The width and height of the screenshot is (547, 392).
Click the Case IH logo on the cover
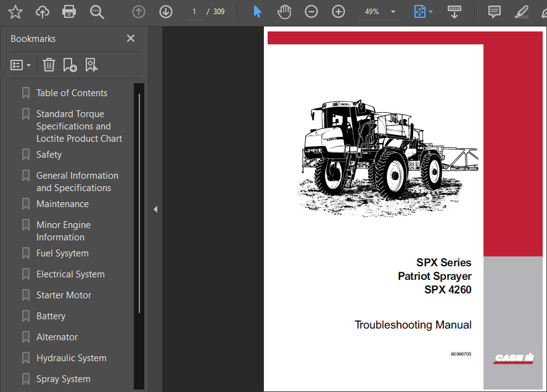coord(514,358)
